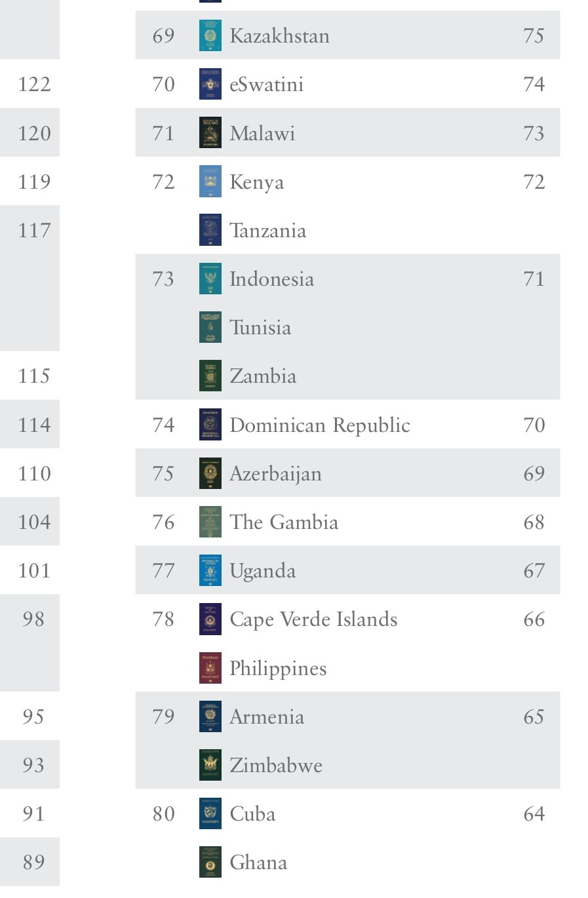Click the Zimbabwe country name
Viewport: 588px width, 898px height.
point(276,765)
